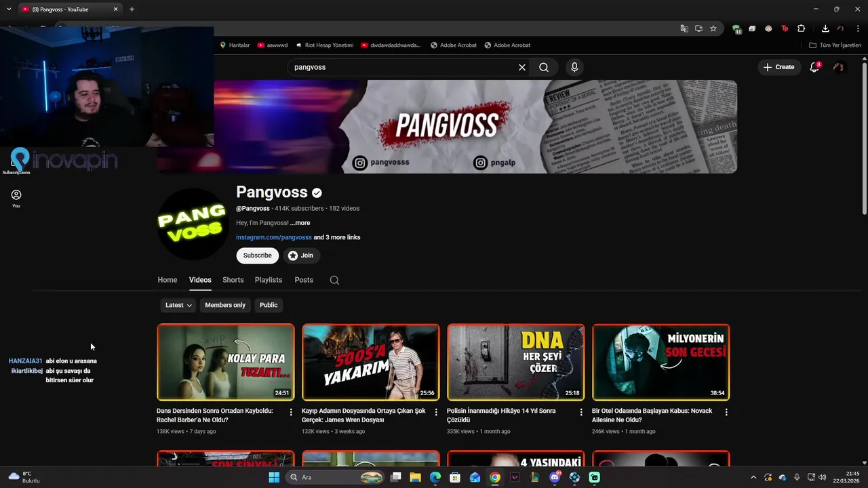Open YouTube notifications bell

click(x=814, y=67)
